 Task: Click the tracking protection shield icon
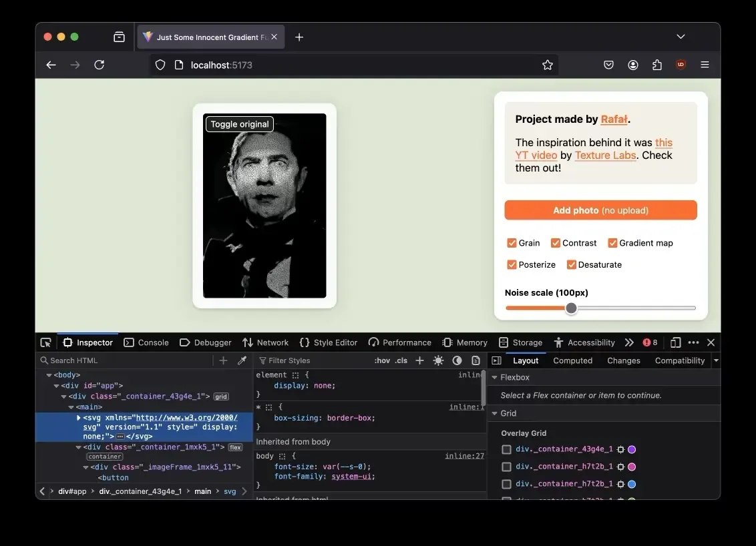coord(160,65)
